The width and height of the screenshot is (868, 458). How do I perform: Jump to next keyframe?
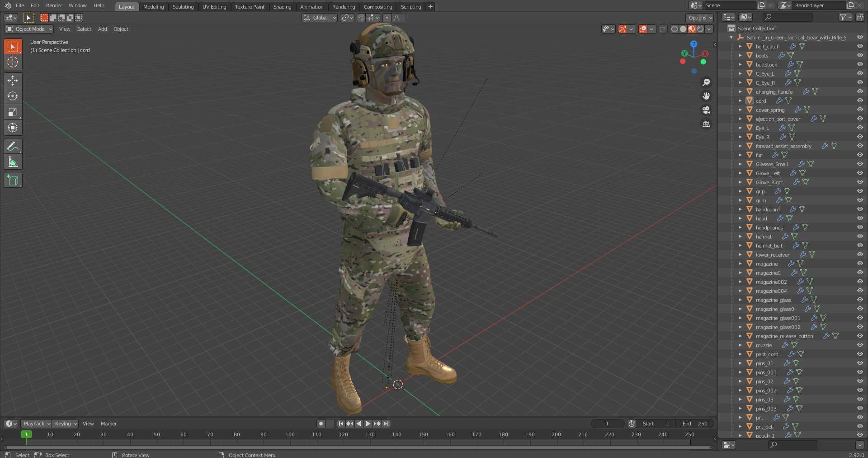tap(377, 424)
